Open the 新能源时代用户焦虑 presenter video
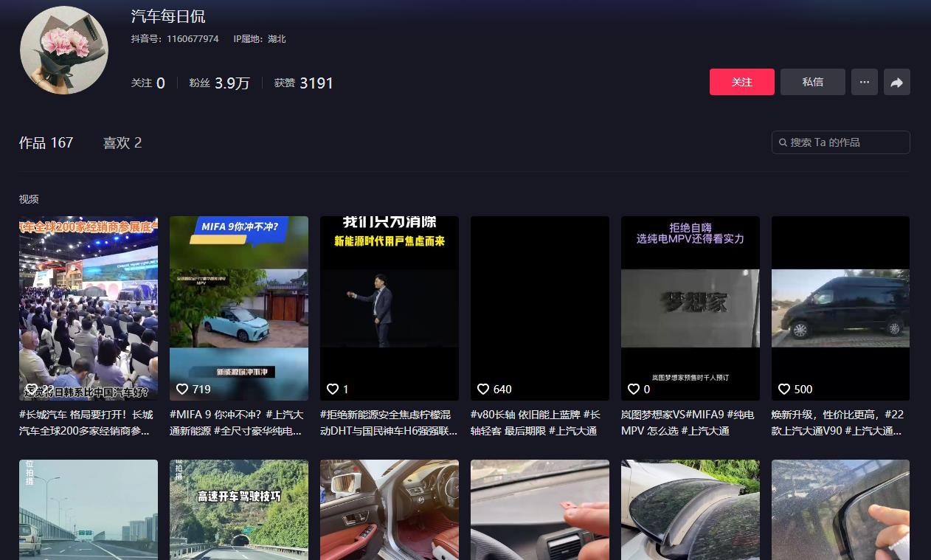 [390, 308]
